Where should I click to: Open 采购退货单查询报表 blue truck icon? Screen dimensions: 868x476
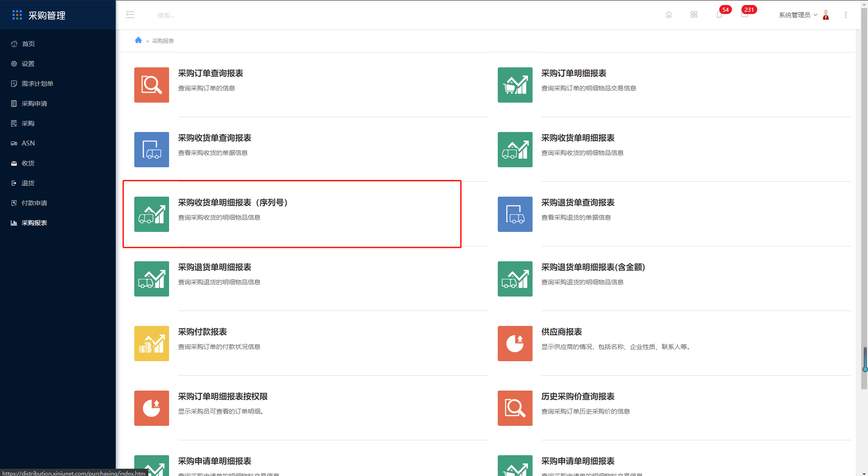pyautogui.click(x=515, y=214)
